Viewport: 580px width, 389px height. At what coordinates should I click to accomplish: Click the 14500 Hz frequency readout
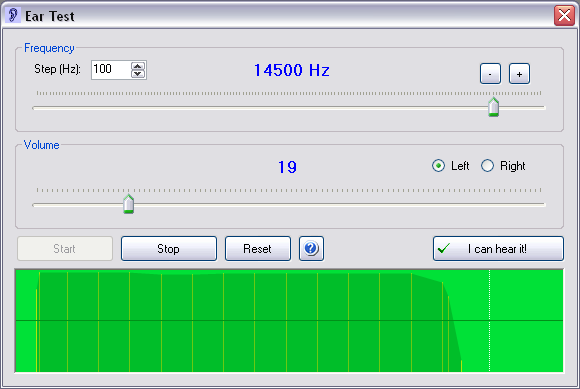pos(291,70)
